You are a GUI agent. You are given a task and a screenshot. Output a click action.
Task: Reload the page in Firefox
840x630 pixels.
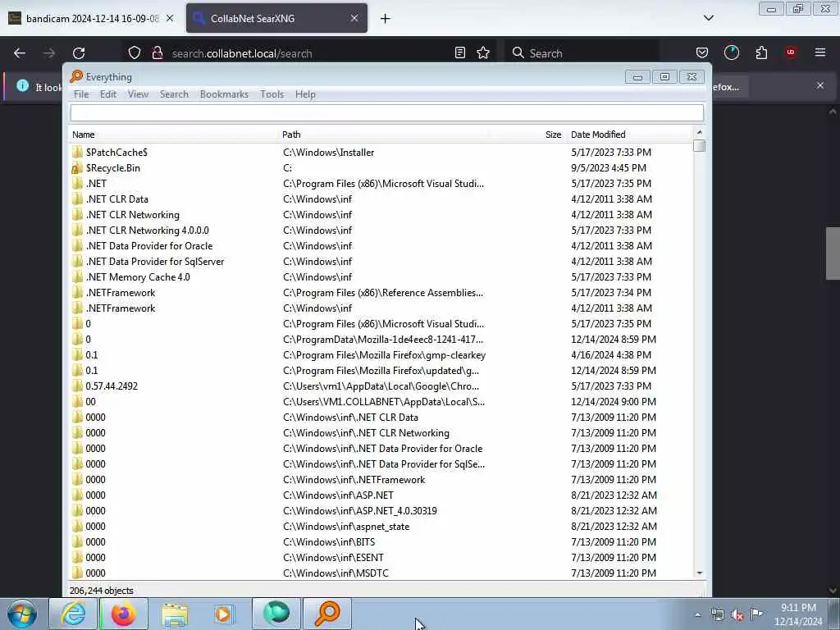(x=79, y=53)
